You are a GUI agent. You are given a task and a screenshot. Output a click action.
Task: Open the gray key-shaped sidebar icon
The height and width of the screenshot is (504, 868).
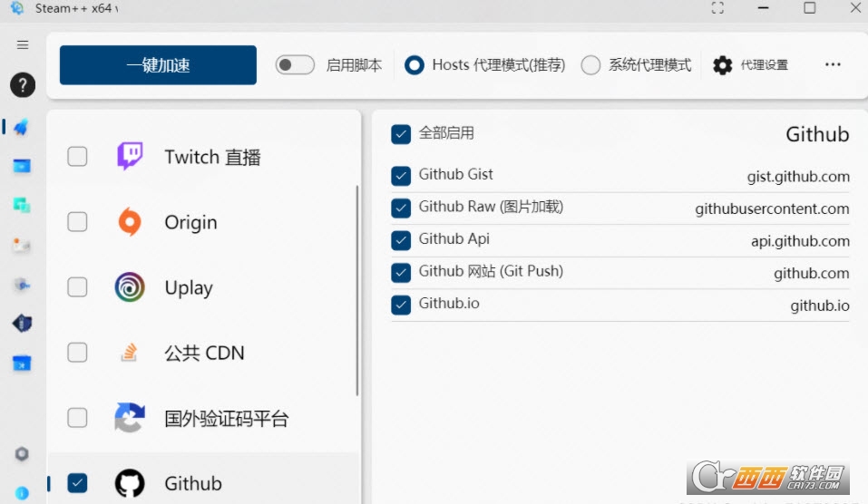pos(22,285)
